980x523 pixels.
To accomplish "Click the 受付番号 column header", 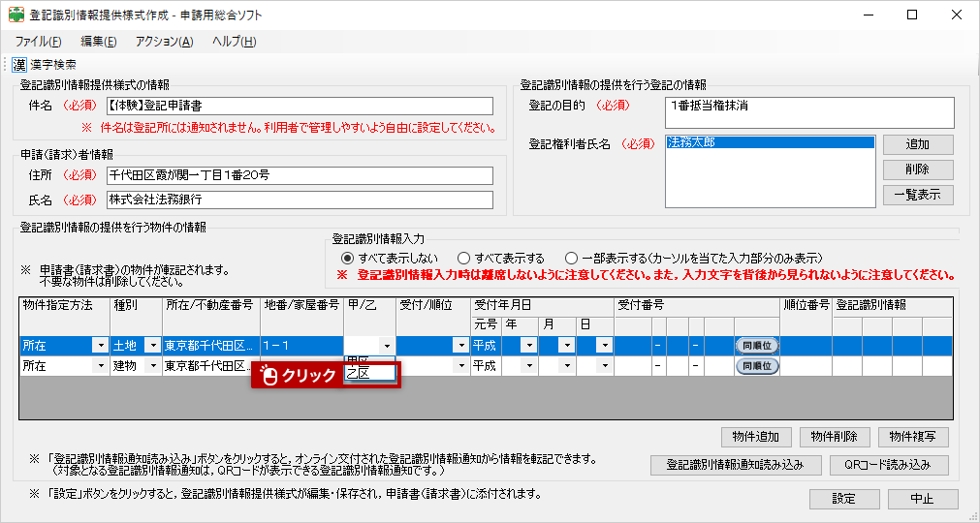I will pyautogui.click(x=697, y=306).
